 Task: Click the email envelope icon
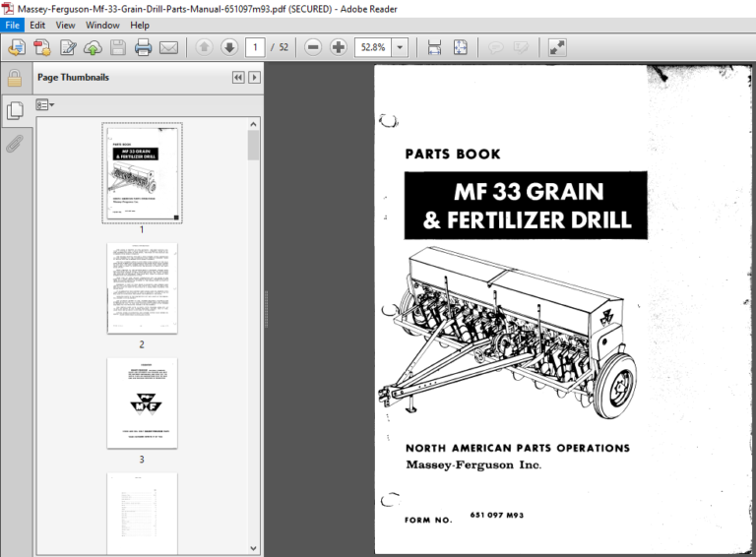[x=168, y=47]
